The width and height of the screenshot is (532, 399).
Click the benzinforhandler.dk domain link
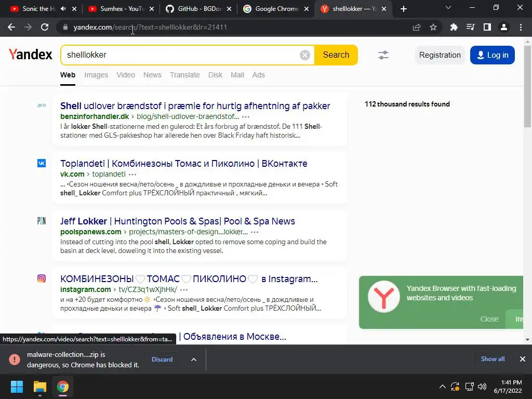click(x=95, y=116)
